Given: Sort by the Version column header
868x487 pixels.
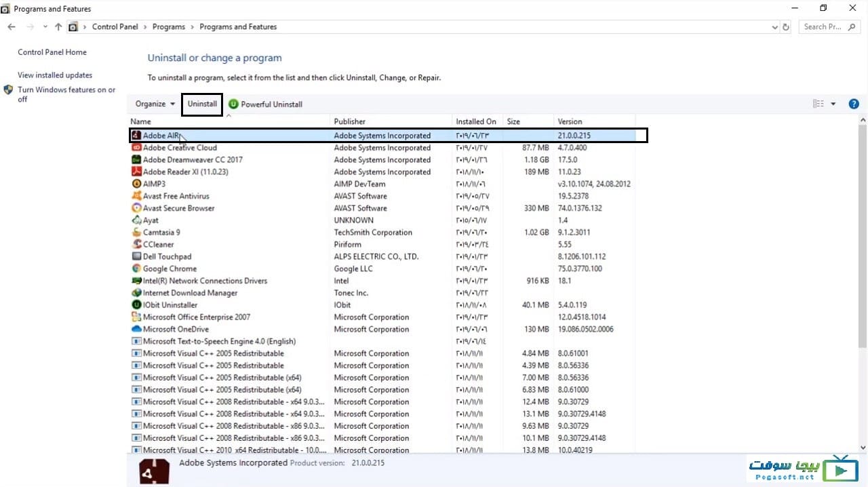Looking at the screenshot, I should pyautogui.click(x=594, y=121).
